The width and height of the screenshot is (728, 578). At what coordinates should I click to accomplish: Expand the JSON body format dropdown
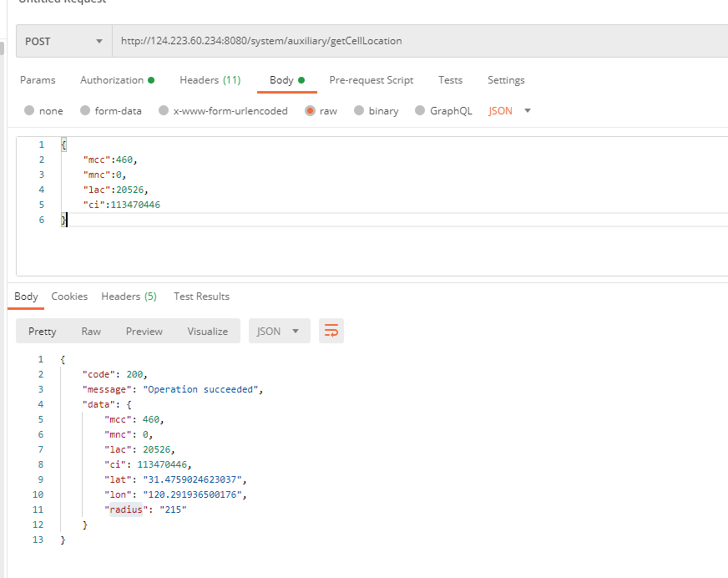tap(510, 111)
